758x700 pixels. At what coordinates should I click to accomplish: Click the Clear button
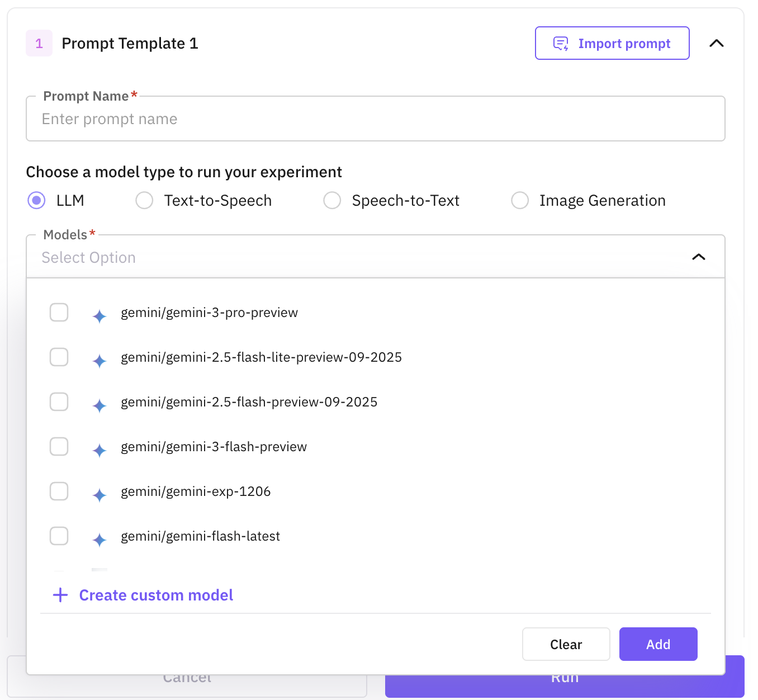coord(566,644)
